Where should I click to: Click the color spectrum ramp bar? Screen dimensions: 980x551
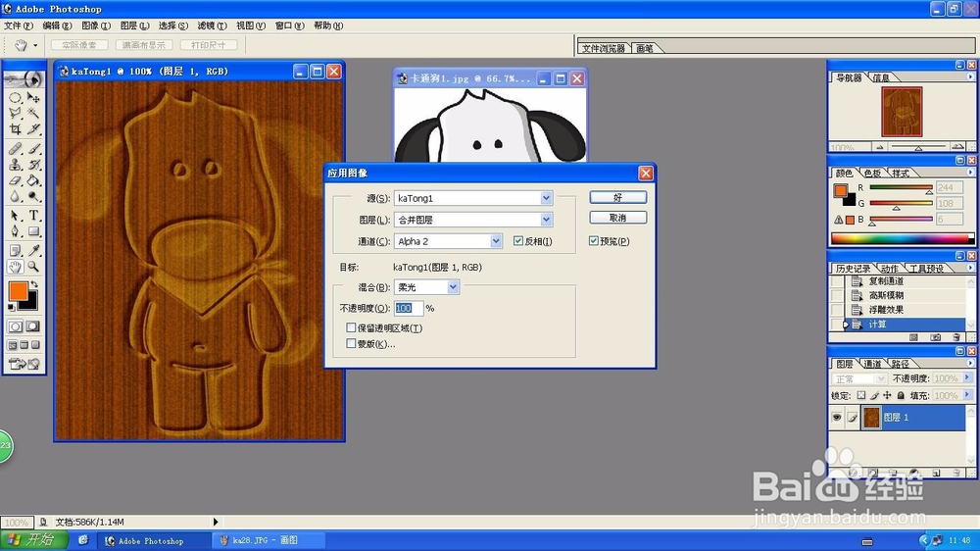click(x=903, y=239)
